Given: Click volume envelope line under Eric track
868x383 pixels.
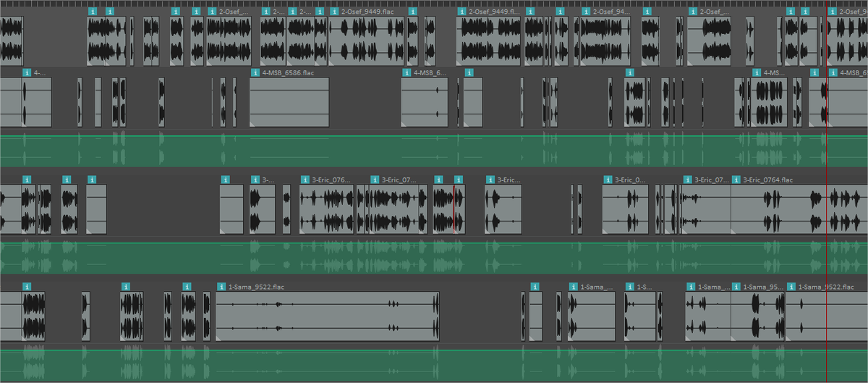Looking at the screenshot, I should click(x=434, y=243).
